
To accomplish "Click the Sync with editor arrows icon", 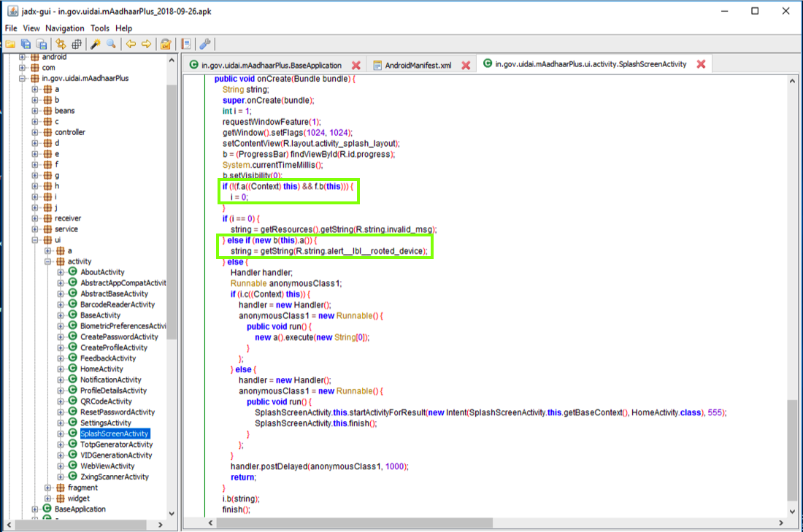I will point(61,44).
